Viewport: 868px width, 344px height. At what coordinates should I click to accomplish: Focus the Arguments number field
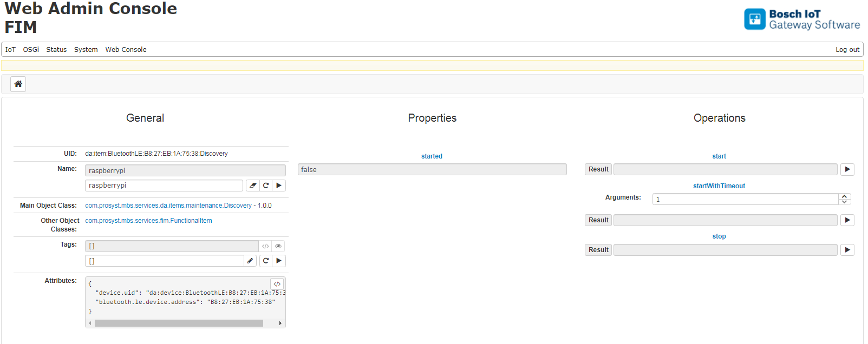[x=746, y=199]
